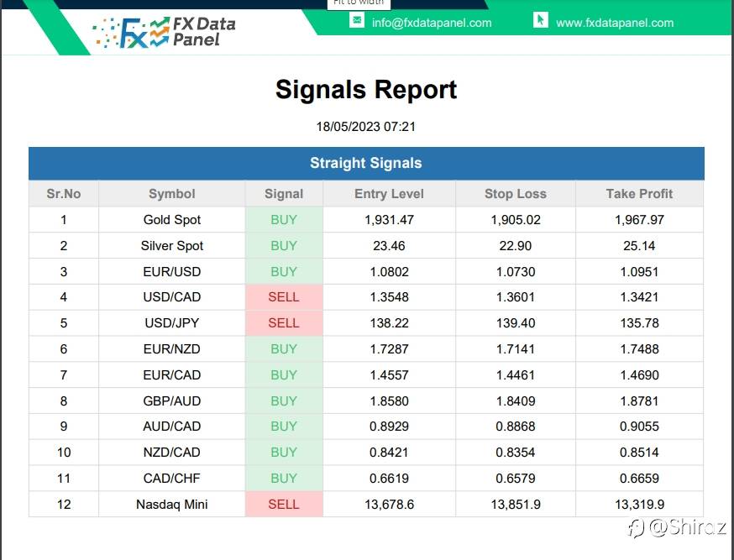This screenshot has width=734, height=560.
Task: Click the Entry Level column header
Action: click(x=389, y=194)
